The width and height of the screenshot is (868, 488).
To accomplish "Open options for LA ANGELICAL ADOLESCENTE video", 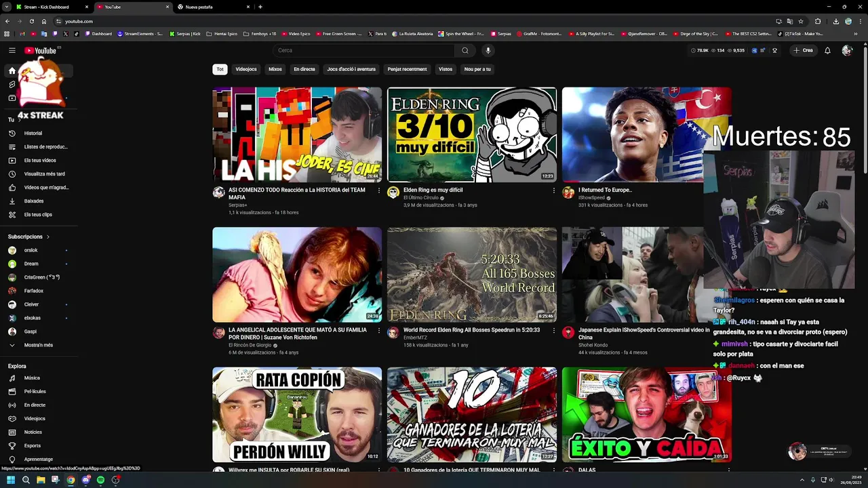I will [x=378, y=331].
